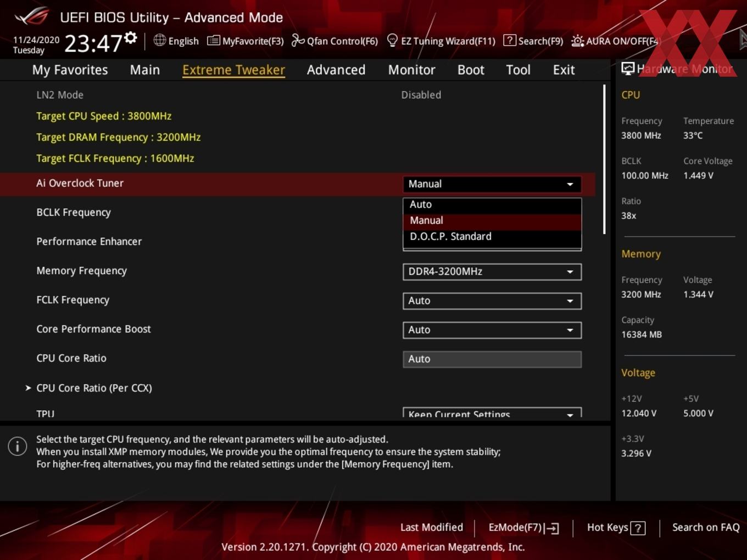Screen dimensions: 747x560
Task: Open the Tool tab
Action: point(518,70)
